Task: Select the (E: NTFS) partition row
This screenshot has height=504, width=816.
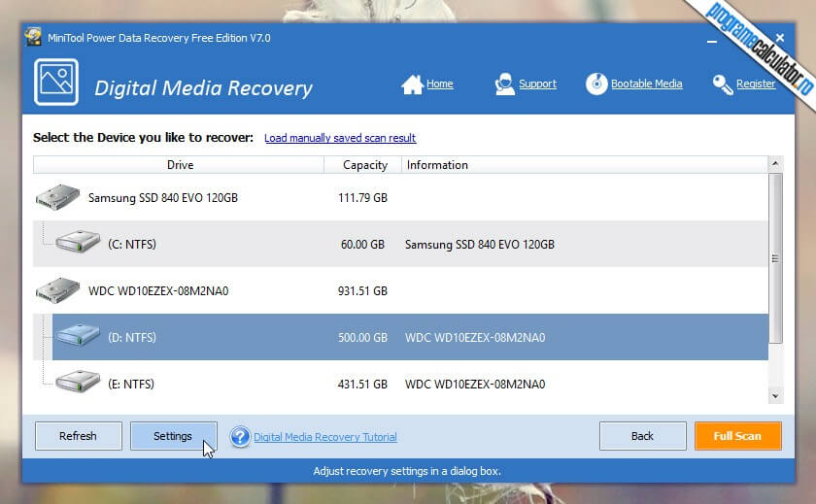Action: [400, 384]
